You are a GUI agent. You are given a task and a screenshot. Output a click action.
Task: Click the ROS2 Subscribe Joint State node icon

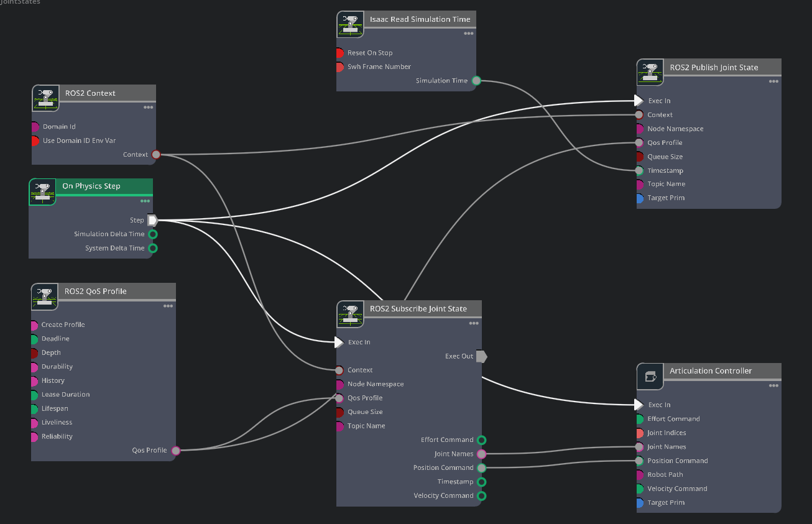pyautogui.click(x=351, y=314)
